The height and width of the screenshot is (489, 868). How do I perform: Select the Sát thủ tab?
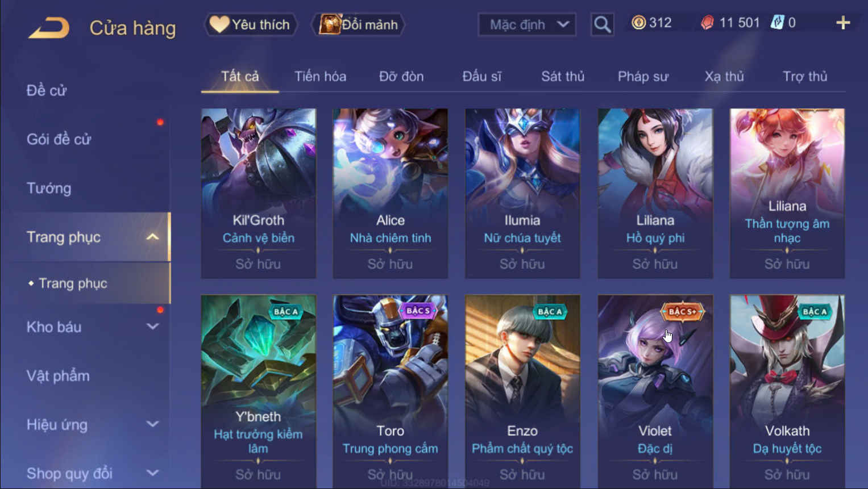[563, 76]
